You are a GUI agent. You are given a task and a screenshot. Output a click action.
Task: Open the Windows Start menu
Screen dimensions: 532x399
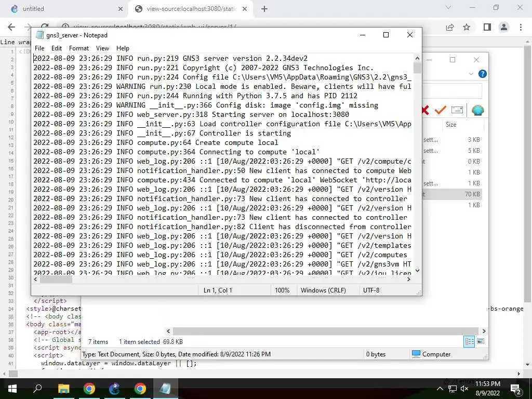tap(12, 389)
